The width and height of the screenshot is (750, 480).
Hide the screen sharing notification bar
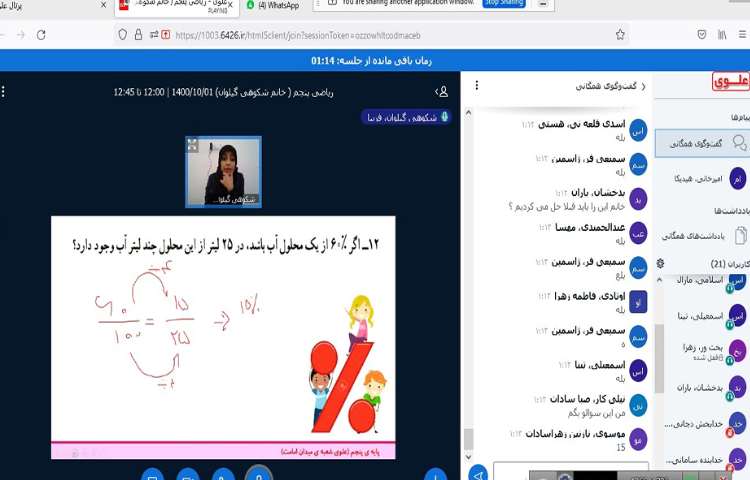click(543, 3)
